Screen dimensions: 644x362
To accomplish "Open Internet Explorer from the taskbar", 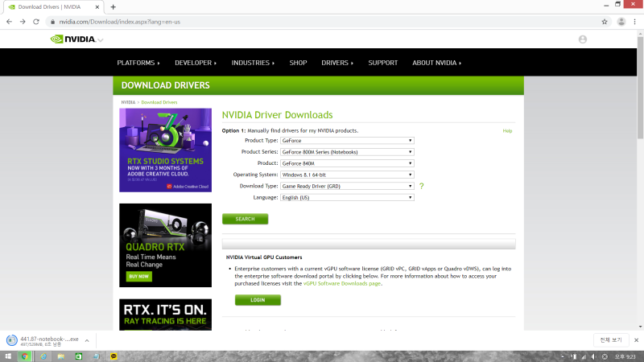I will (x=43, y=356).
